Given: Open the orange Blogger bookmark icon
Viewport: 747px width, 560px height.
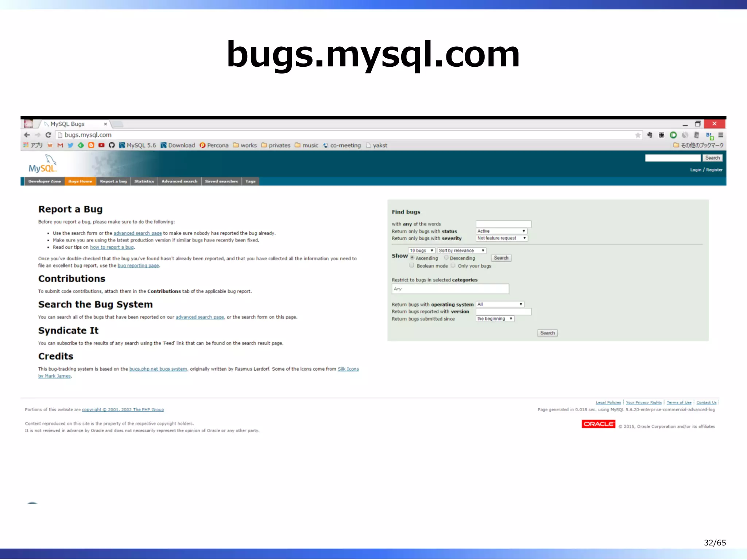Looking at the screenshot, I should coord(91,145).
